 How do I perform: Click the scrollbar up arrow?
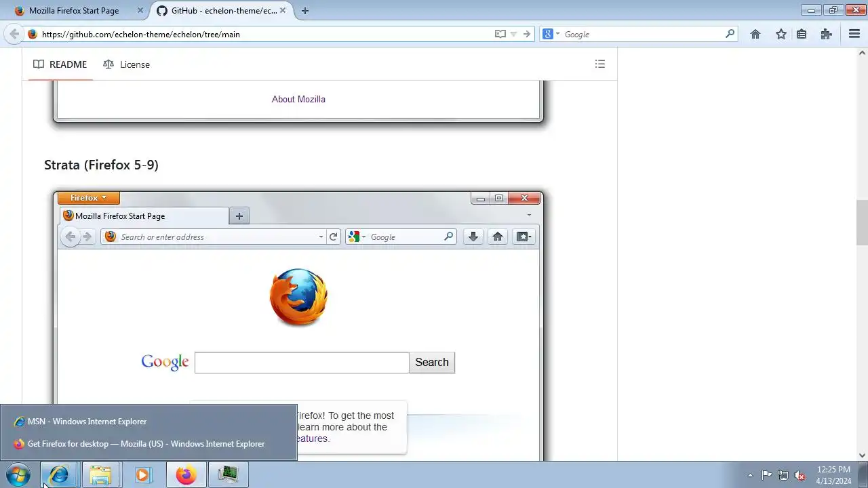click(862, 53)
